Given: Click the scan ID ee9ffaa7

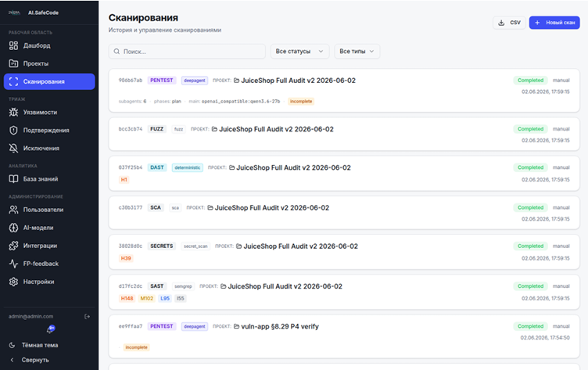Looking at the screenshot, I should coord(131,326).
